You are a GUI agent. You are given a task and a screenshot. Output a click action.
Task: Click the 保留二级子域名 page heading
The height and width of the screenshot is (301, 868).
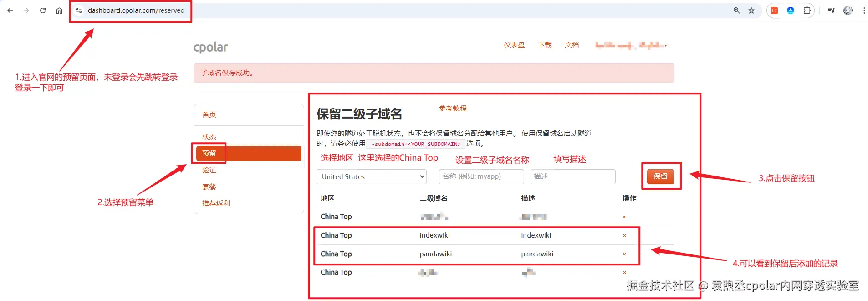coord(359,114)
